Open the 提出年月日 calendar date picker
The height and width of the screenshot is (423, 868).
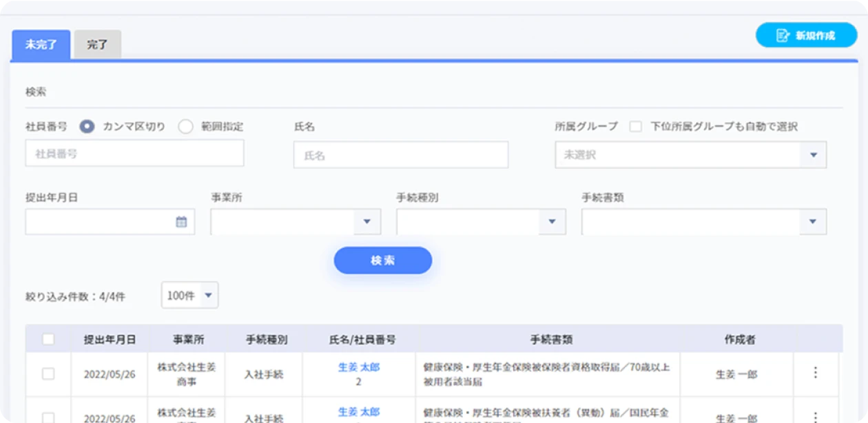pos(180,222)
